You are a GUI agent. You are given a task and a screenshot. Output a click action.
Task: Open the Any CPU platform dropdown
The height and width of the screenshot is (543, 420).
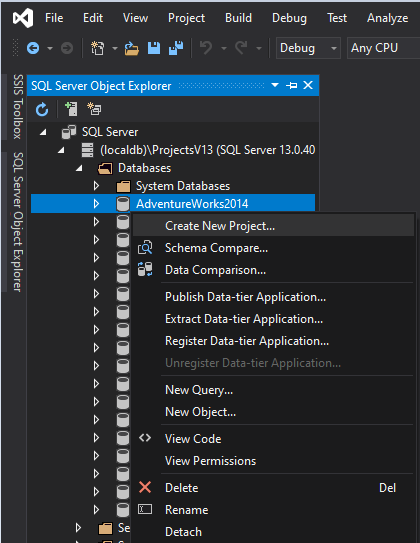click(x=383, y=48)
